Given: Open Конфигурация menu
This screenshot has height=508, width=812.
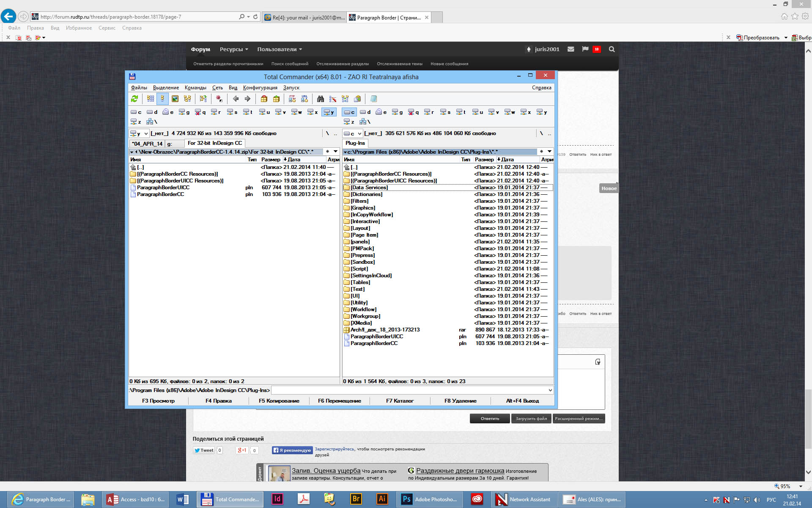Looking at the screenshot, I should tap(260, 88).
